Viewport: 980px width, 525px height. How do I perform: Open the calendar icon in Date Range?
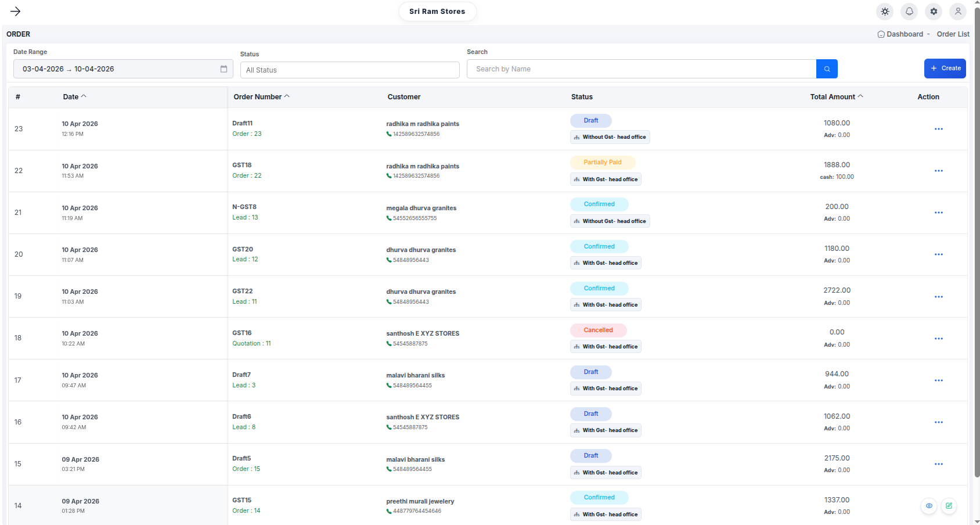[x=224, y=69]
